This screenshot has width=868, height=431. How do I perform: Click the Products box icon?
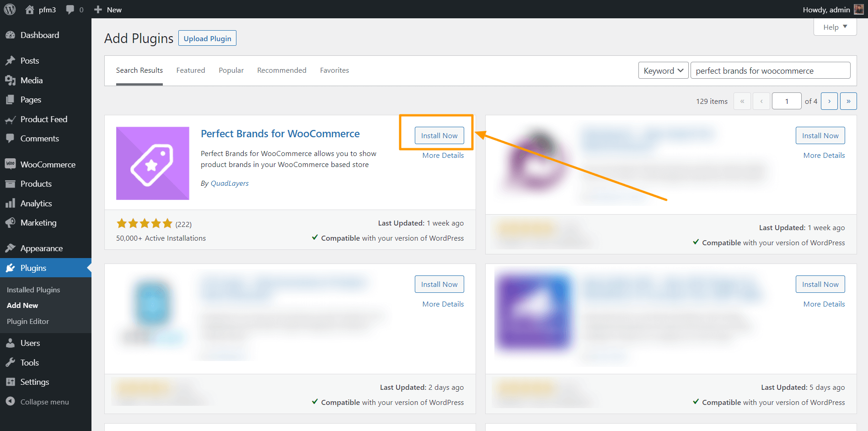[x=10, y=184]
